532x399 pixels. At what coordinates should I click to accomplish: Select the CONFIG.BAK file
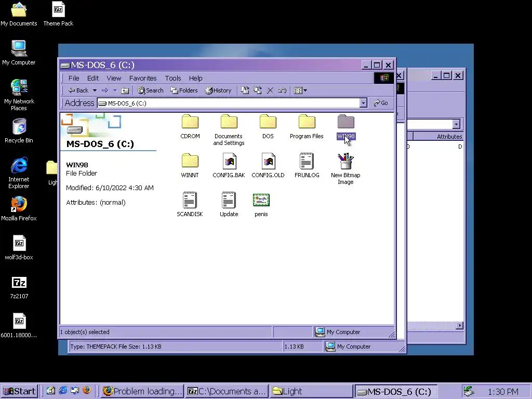pos(229,166)
